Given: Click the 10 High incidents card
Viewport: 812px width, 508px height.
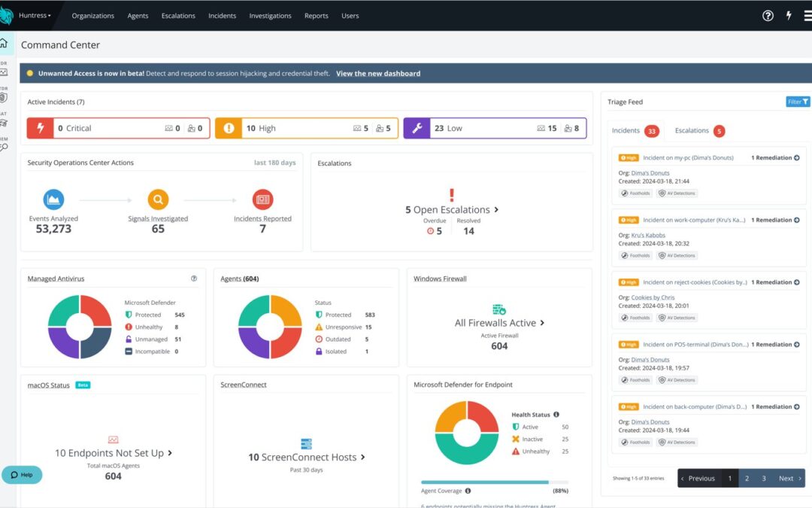Looking at the screenshot, I should pyautogui.click(x=307, y=128).
